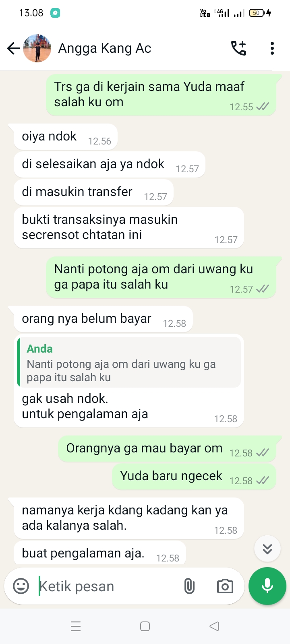Tap quoted Anda reply to jump to original
Screen dimensions: 290x644
[x=129, y=362]
